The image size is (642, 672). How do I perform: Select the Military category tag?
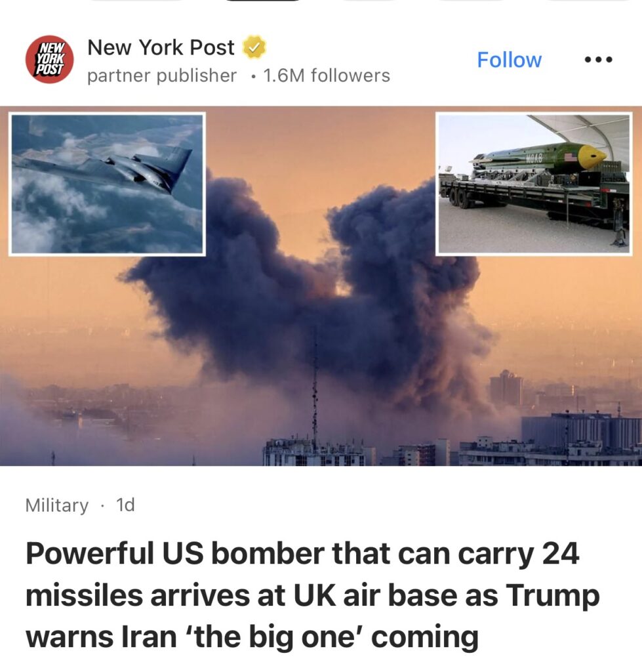point(57,505)
